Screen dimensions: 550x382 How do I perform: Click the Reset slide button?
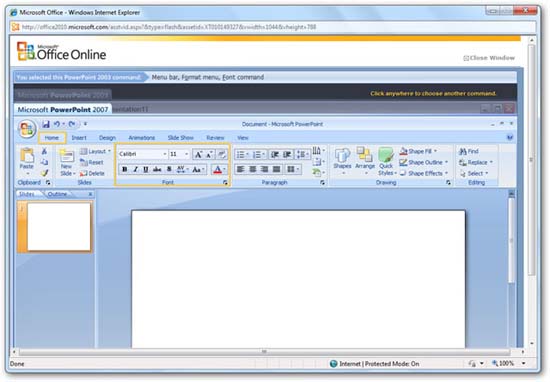pyautogui.click(x=92, y=162)
